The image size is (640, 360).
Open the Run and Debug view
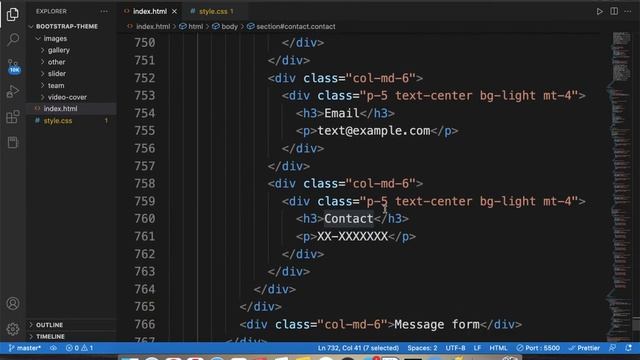(13, 91)
